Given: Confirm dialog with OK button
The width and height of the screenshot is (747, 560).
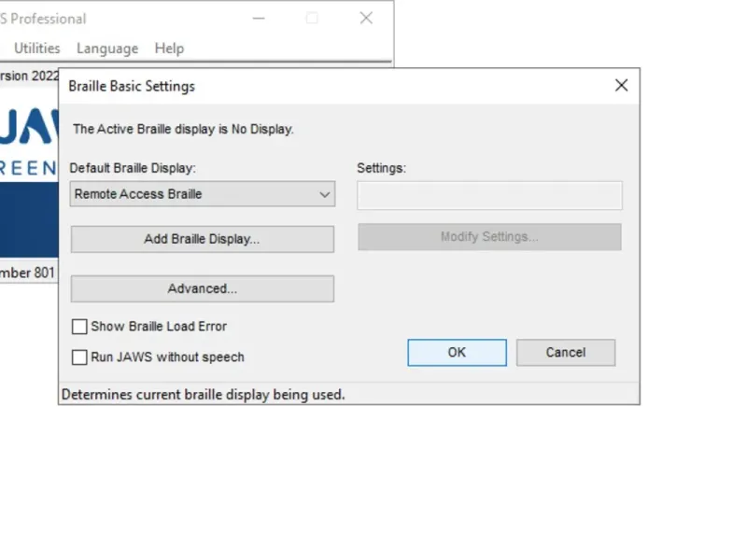Looking at the screenshot, I should (457, 353).
